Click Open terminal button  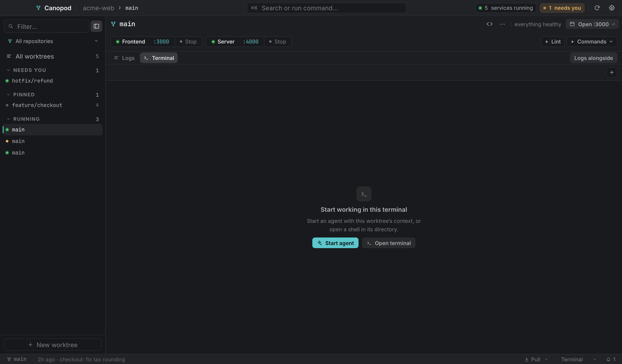[x=389, y=243]
